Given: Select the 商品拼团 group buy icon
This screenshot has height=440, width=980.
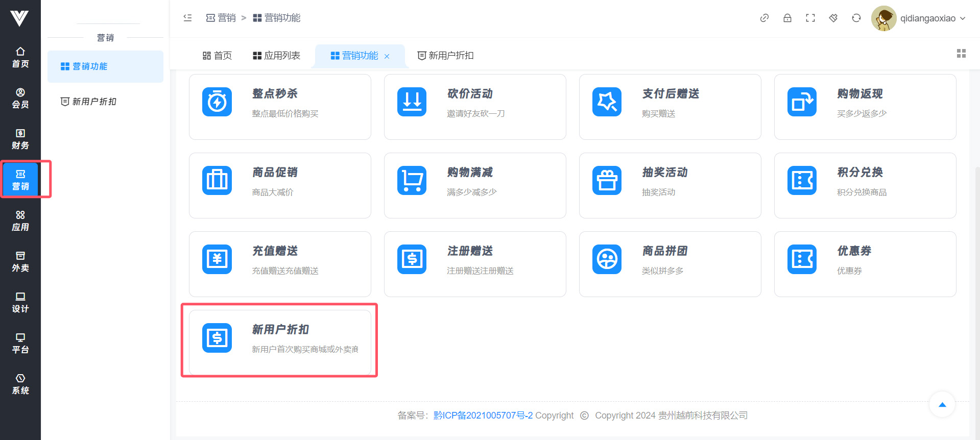Looking at the screenshot, I should 607,259.
